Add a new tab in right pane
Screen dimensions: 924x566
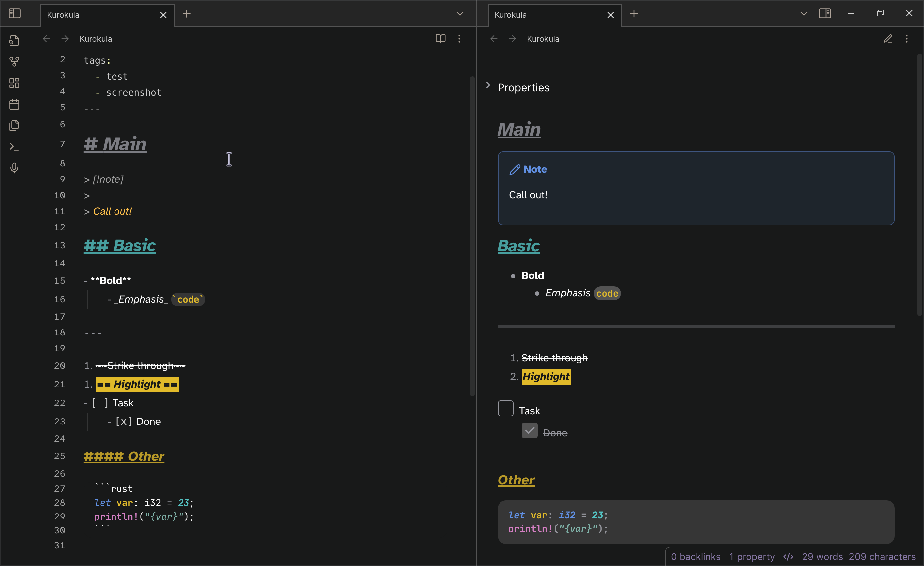634,14
